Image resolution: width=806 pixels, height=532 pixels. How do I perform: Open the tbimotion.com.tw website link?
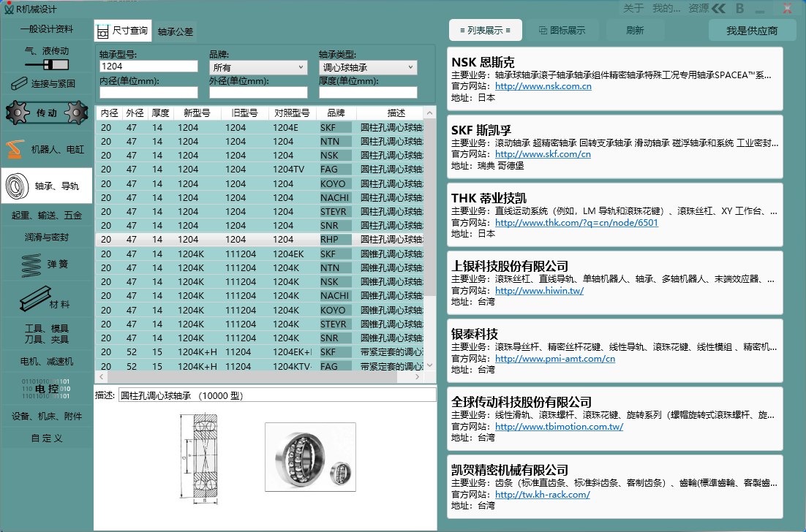pos(560,427)
